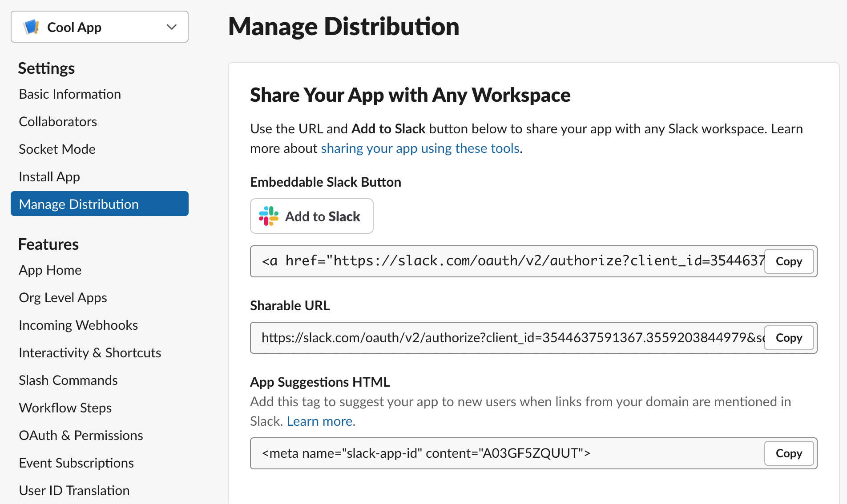
Task: Go to User ID Translation
Action: click(74, 490)
